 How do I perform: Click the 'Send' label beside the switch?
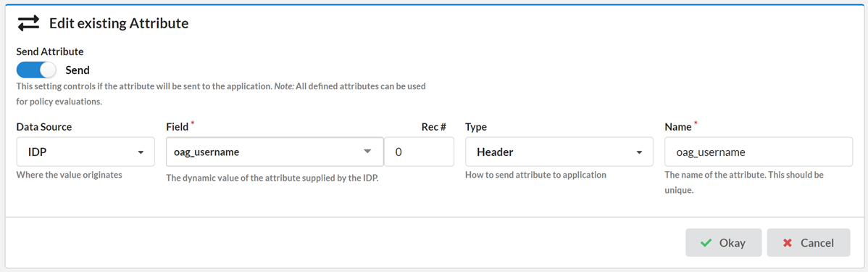point(78,70)
